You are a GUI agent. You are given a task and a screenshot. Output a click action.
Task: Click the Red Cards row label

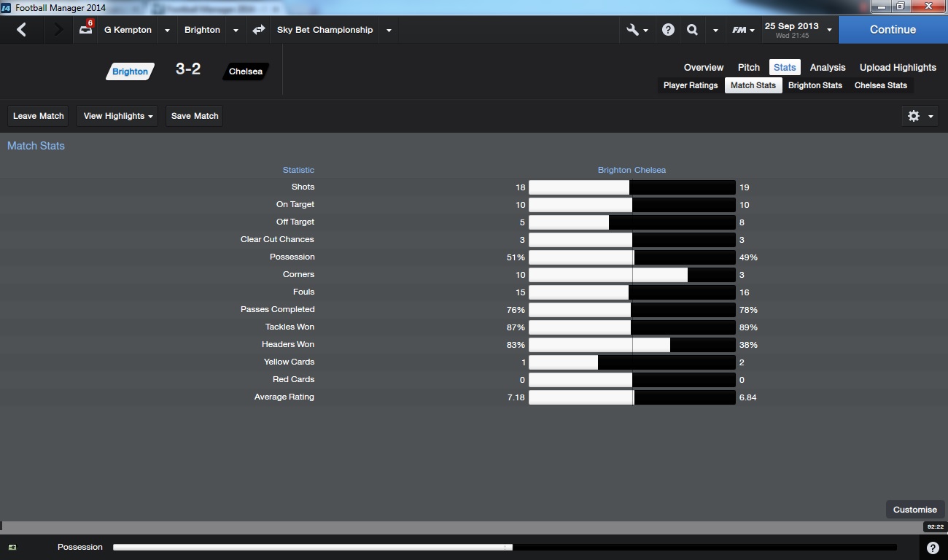[293, 379]
